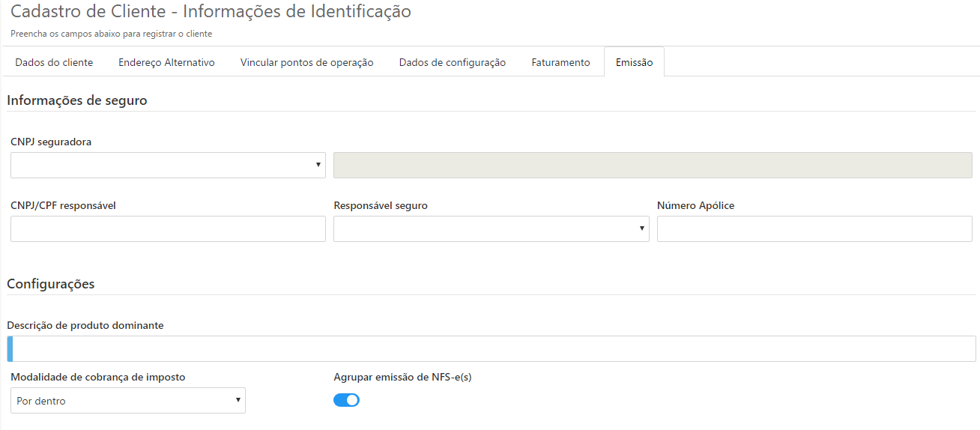Click the Agrupar emissão de NFS-e(s) label

(402, 377)
